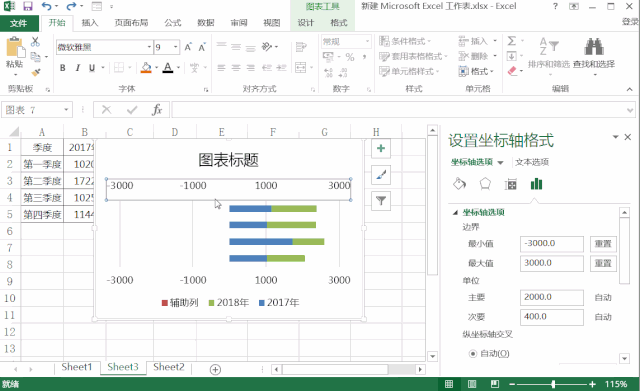The width and height of the screenshot is (640, 391).
Task: Open the Name Box dropdown arrow
Action: [66, 110]
